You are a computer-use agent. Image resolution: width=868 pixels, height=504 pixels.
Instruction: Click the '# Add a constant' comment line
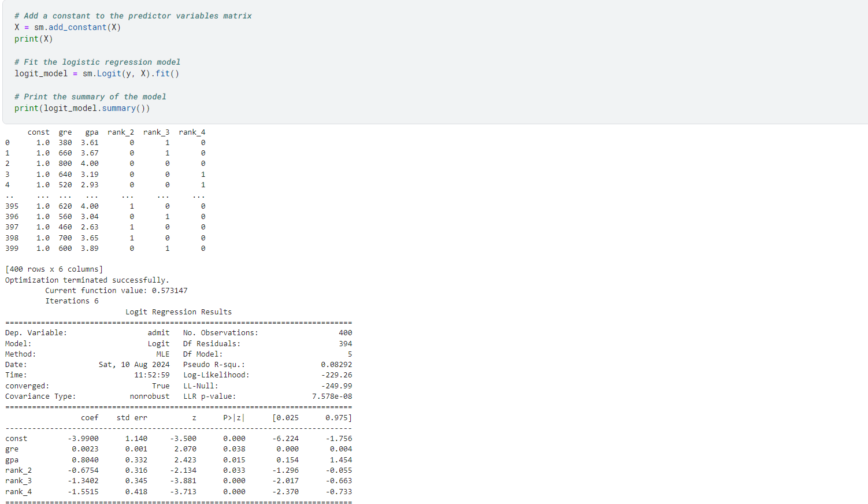133,16
